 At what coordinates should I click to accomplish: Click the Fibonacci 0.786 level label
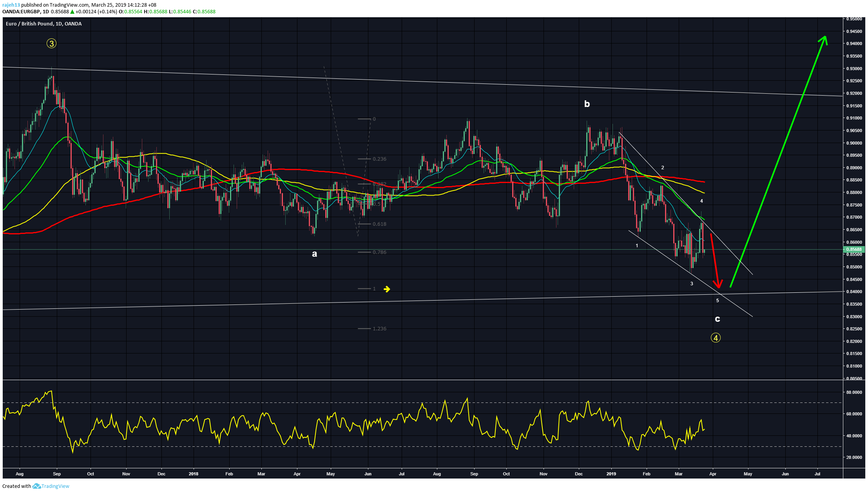pyautogui.click(x=379, y=252)
